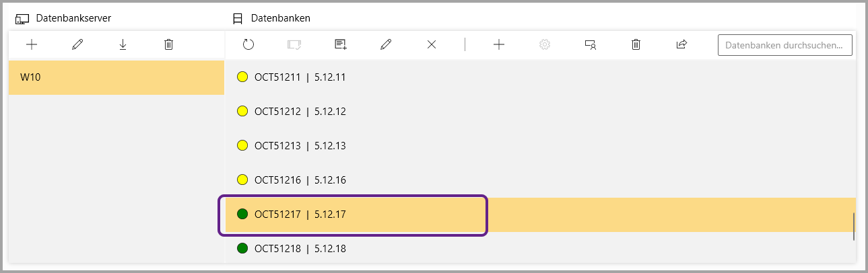868x273 pixels.
Task: Refresh the Datenbanken list
Action: pyautogui.click(x=248, y=45)
